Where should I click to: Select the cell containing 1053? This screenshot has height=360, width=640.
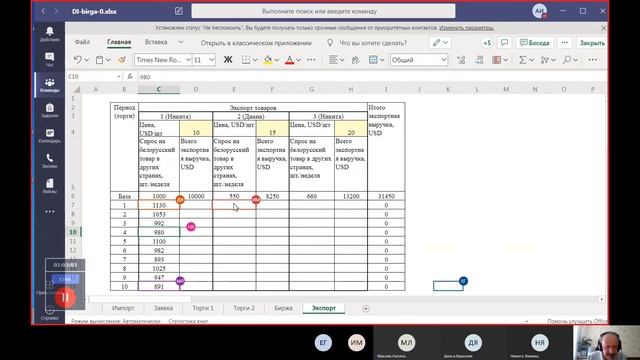click(x=159, y=214)
